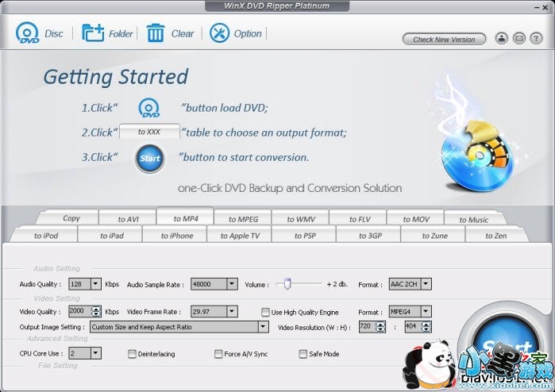The height and width of the screenshot is (392, 555).
Task: Load a DVD with the Disc icon
Action: [x=27, y=33]
